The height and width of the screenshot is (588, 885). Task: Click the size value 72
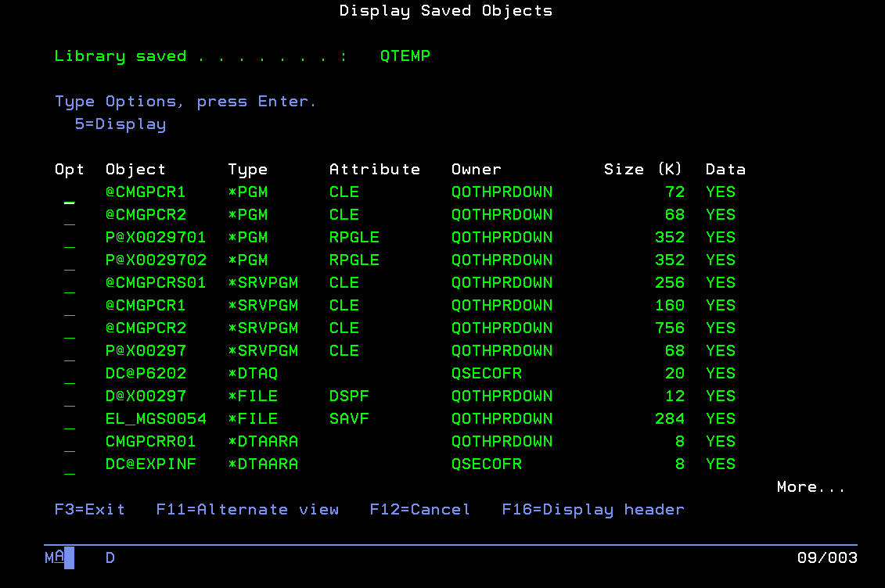[675, 192]
